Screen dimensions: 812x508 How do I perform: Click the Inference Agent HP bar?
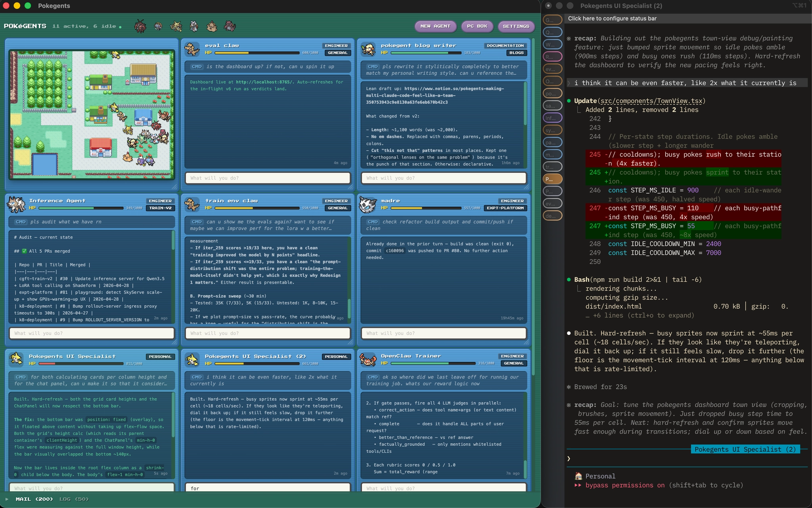pos(80,208)
